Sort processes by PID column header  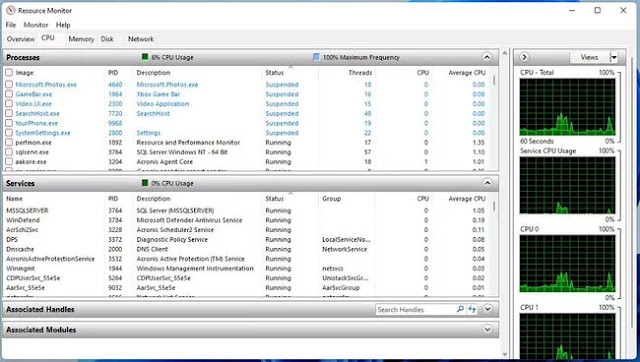pos(113,73)
